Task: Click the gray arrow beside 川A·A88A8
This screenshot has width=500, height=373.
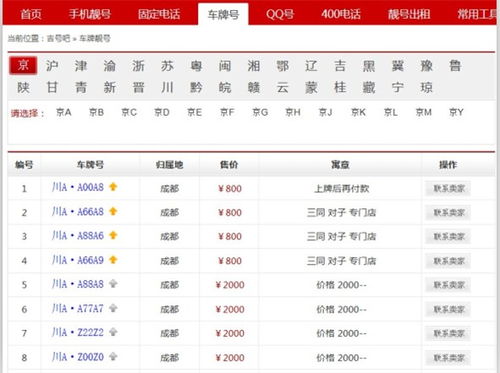Action: (113, 284)
